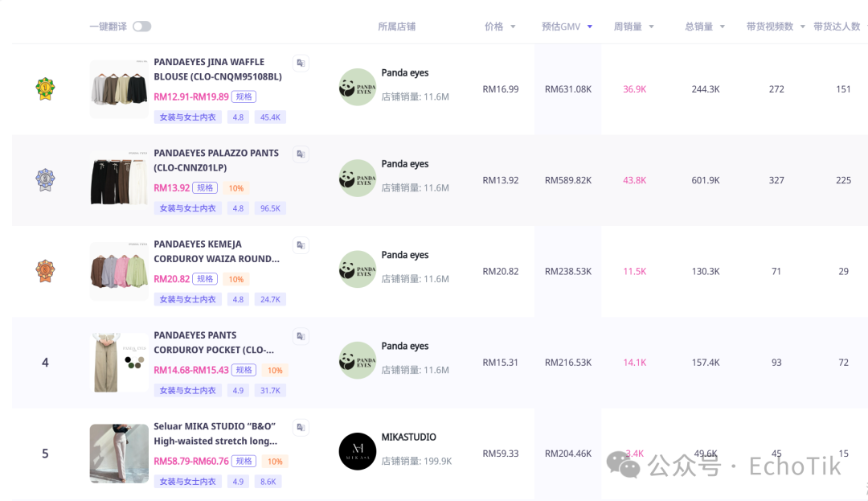Click translate icon beside PANTS CORDUROY POCKET
This screenshot has width=868, height=501.
tap(300, 335)
